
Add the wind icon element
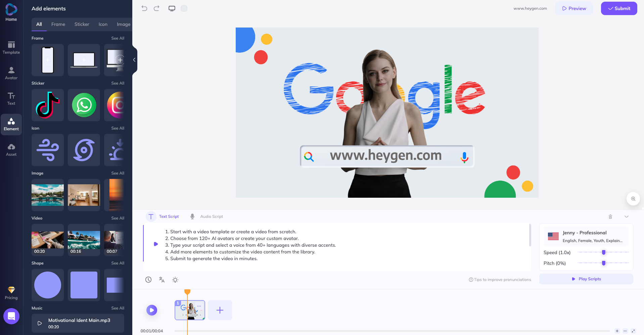pyautogui.click(x=48, y=150)
